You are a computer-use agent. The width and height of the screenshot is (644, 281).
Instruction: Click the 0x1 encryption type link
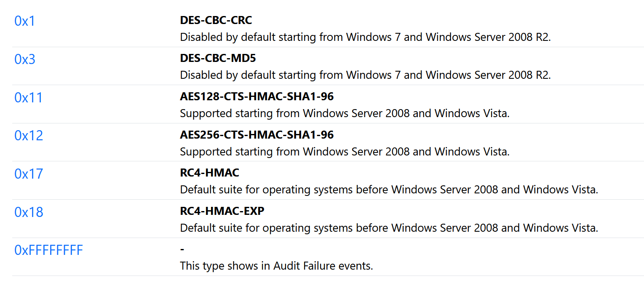[x=25, y=21]
